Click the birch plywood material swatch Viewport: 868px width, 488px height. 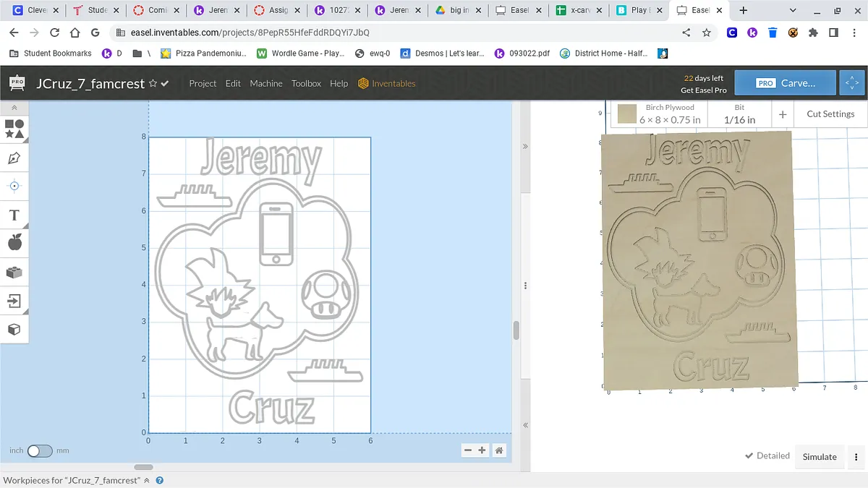point(627,114)
